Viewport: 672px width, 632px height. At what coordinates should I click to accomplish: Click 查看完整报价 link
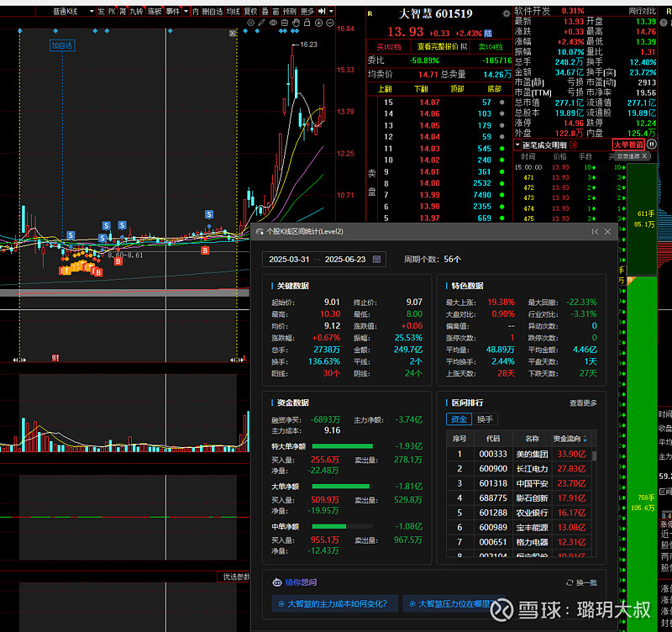pyautogui.click(x=438, y=47)
